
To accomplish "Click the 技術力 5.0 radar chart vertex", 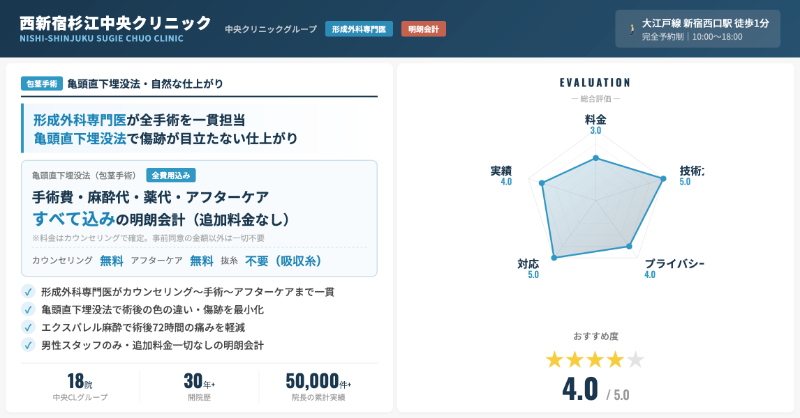I will pos(663,180).
